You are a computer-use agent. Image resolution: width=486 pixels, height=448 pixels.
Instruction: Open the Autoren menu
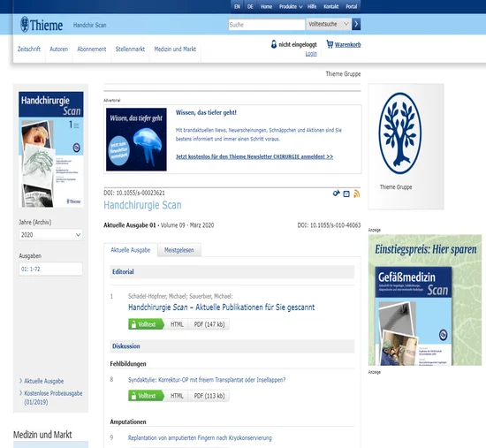(59, 49)
